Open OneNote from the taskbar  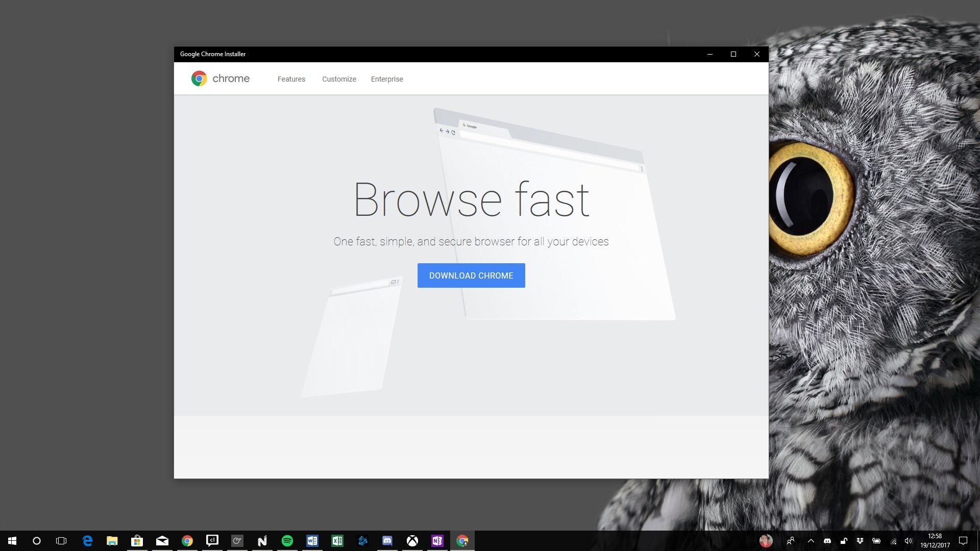coord(437,540)
